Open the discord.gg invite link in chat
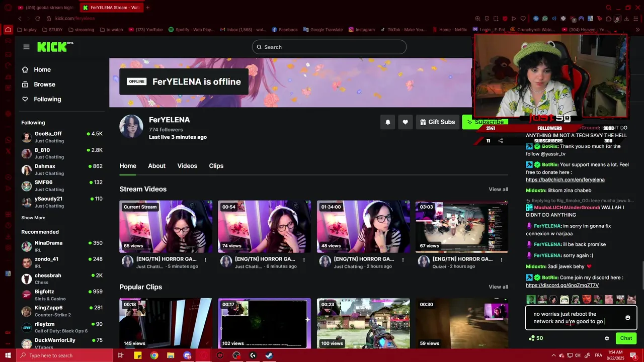Viewport: 644px width, 362px height. click(562, 285)
